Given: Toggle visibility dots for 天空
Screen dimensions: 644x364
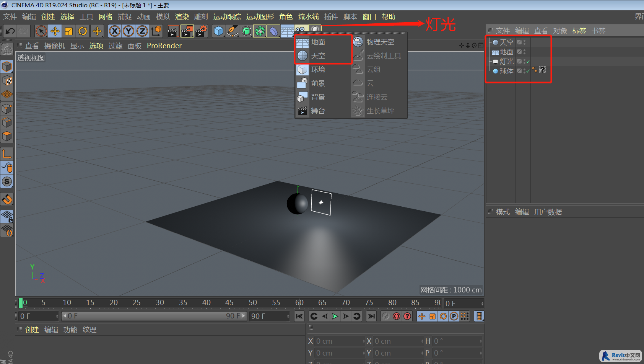Looking at the screenshot, I should tap(524, 42).
